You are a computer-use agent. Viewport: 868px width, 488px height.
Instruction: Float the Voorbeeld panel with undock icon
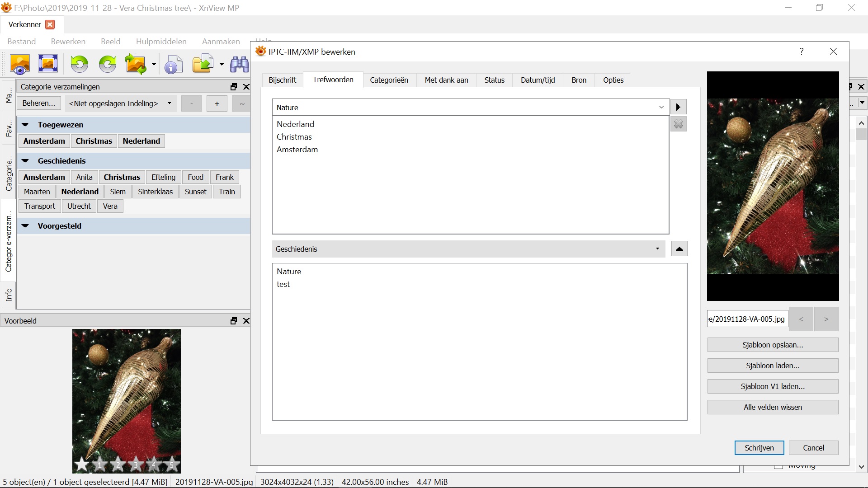(233, 321)
